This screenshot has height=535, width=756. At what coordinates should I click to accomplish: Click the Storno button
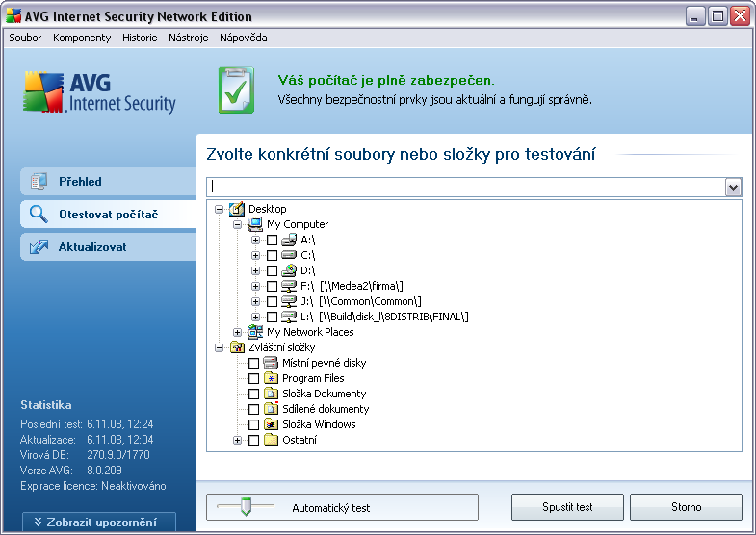pos(686,507)
